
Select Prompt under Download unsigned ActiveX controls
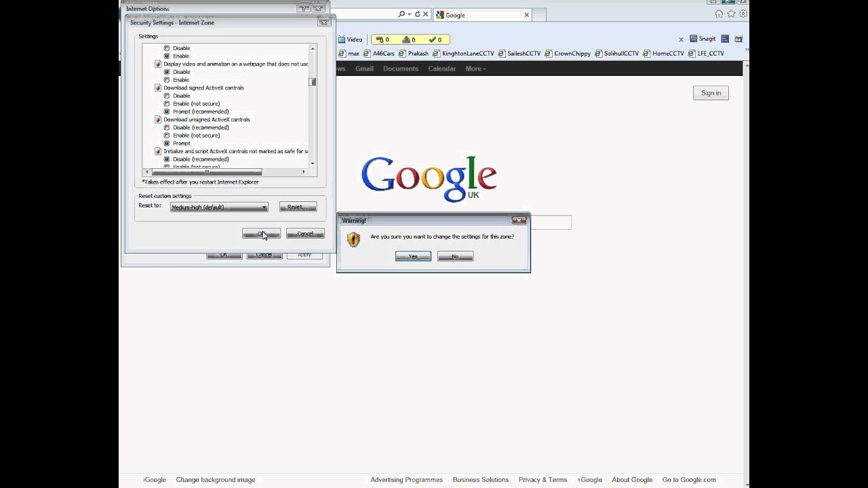[167, 144]
